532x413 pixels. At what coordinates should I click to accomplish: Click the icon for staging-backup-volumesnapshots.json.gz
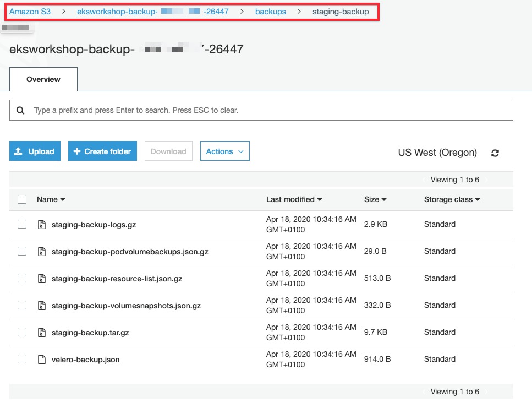click(41, 306)
